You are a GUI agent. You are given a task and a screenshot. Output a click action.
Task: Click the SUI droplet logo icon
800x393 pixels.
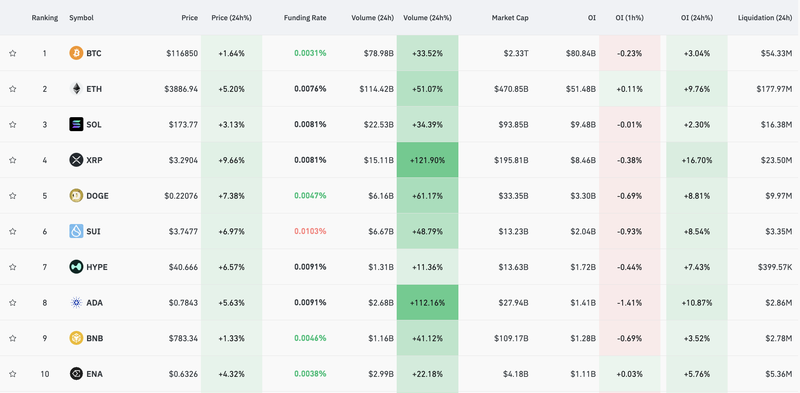(x=76, y=231)
